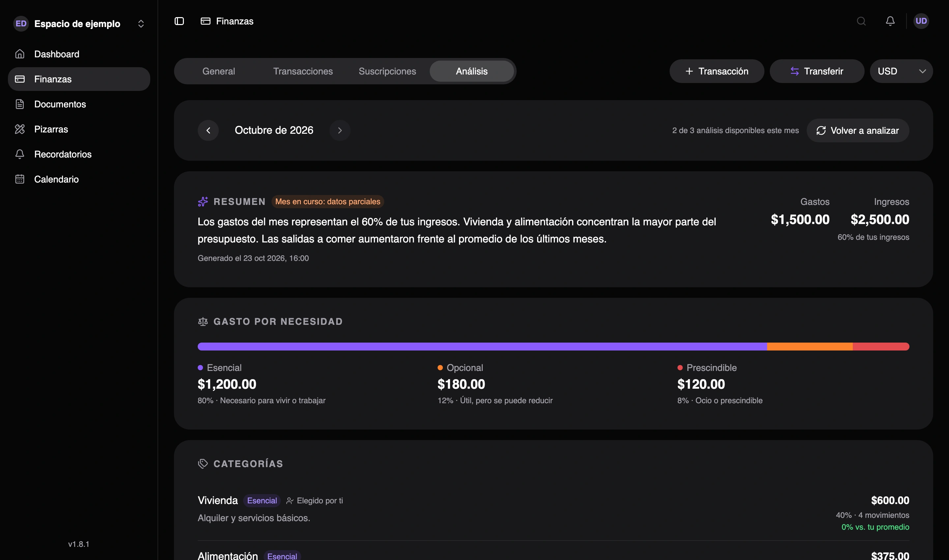Add a new Transacción
The width and height of the screenshot is (949, 560).
coord(716,71)
